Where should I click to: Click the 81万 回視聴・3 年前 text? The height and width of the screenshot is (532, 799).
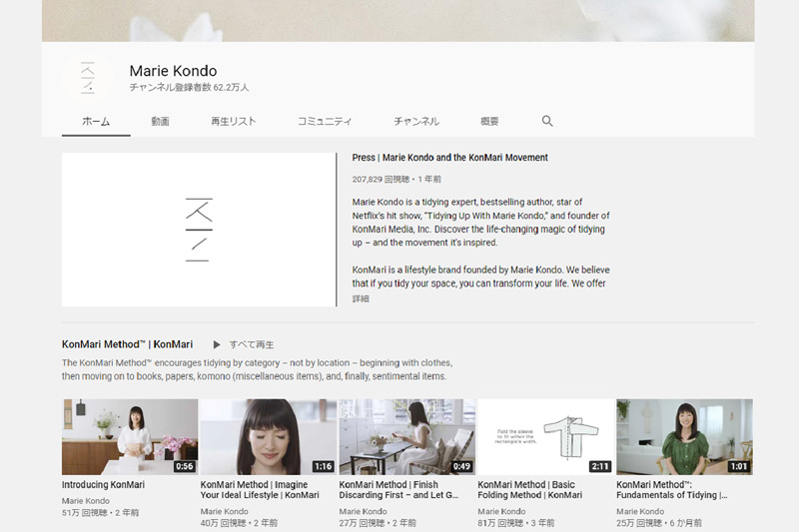(x=516, y=523)
